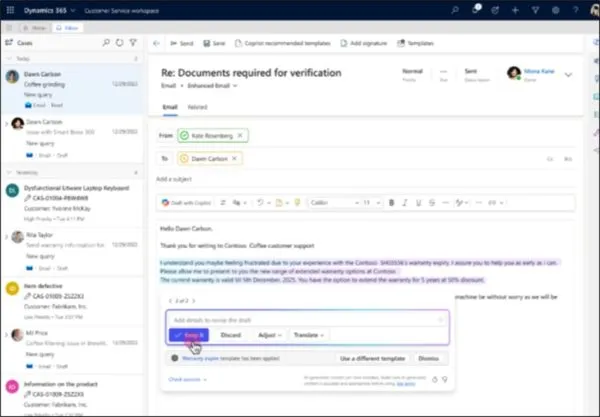Image resolution: width=600 pixels, height=417 pixels.
Task: Collapse the Today group in Cases
Action: (x=9, y=59)
